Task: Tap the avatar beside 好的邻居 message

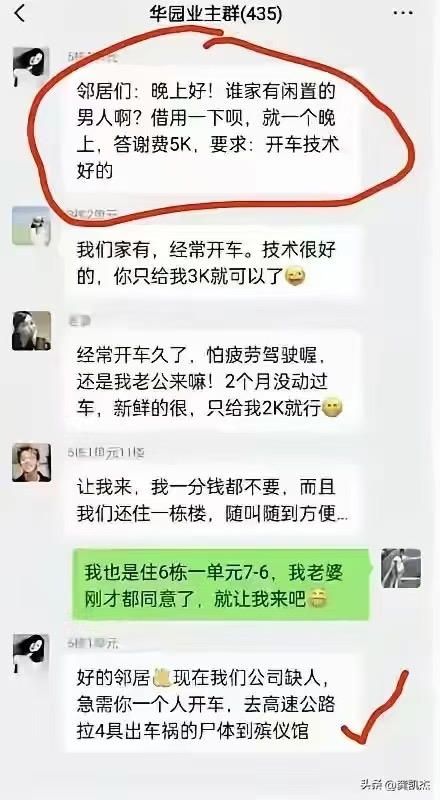Action: click(x=31, y=653)
